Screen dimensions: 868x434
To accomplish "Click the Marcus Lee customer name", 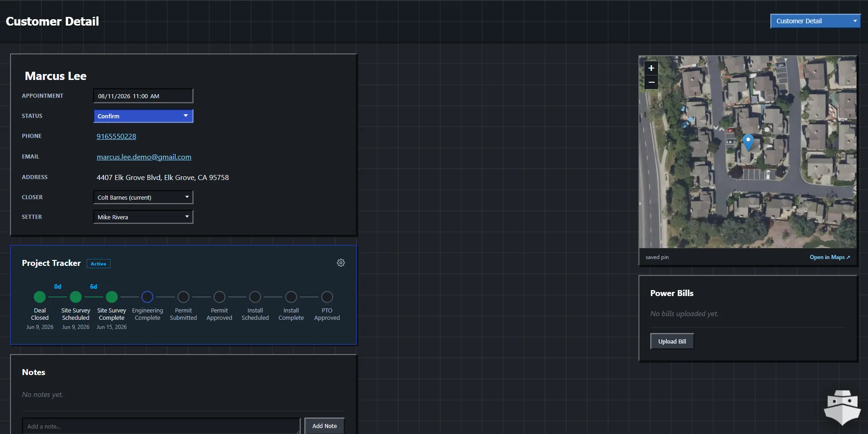I will 56,76.
